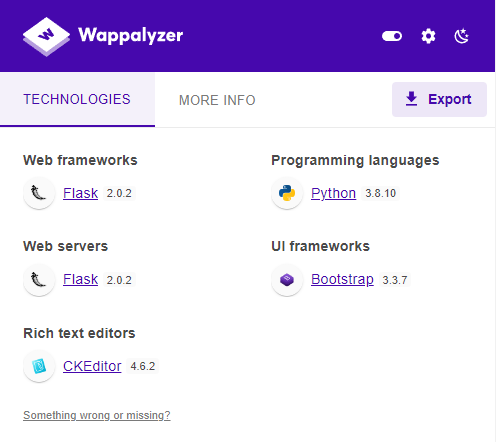Click the 'Something wrong or missing?' link
496x442 pixels.
click(x=97, y=415)
